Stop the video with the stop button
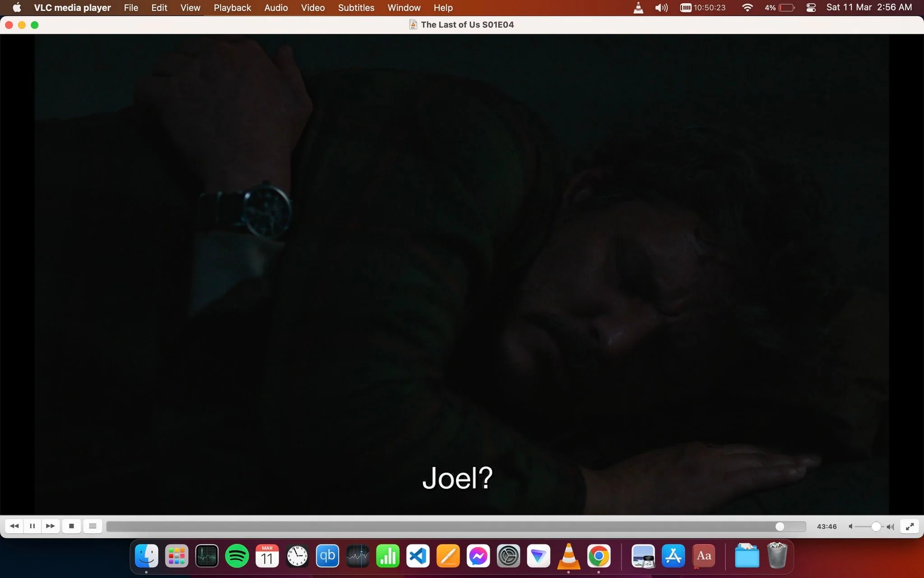 pos(71,526)
